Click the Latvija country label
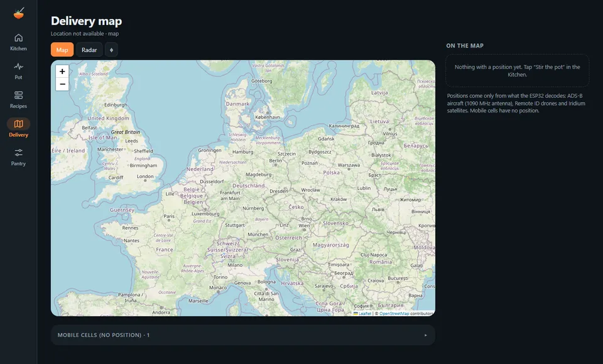 [x=379, y=93]
